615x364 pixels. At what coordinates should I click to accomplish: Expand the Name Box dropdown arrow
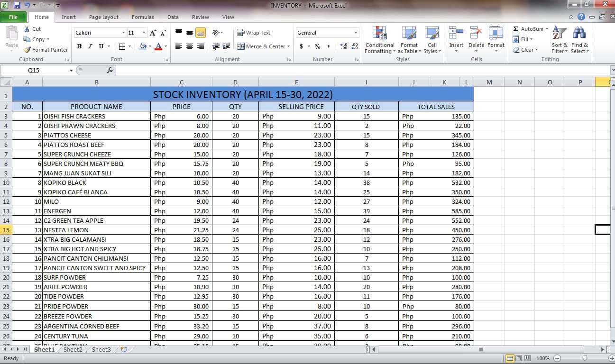pos(72,70)
